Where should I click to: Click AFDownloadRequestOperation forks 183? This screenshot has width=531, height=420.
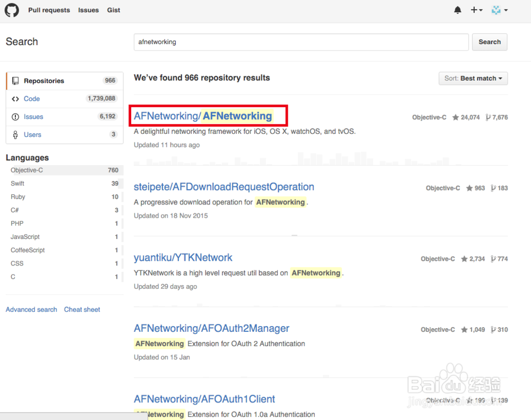click(x=500, y=188)
